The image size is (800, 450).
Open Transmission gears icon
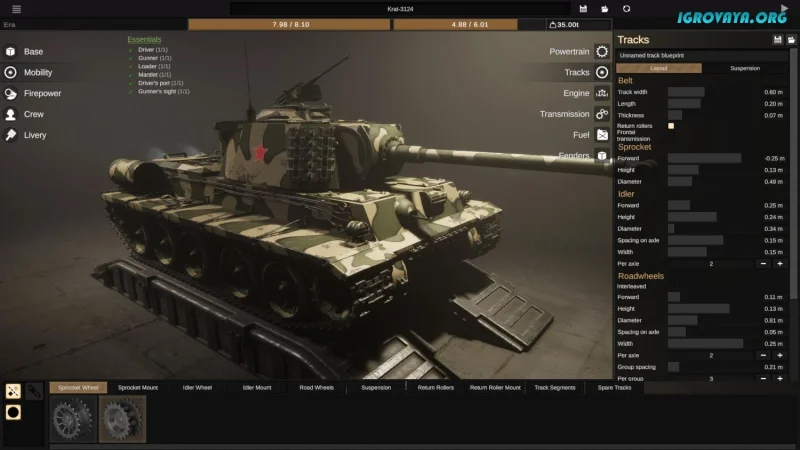pos(602,114)
